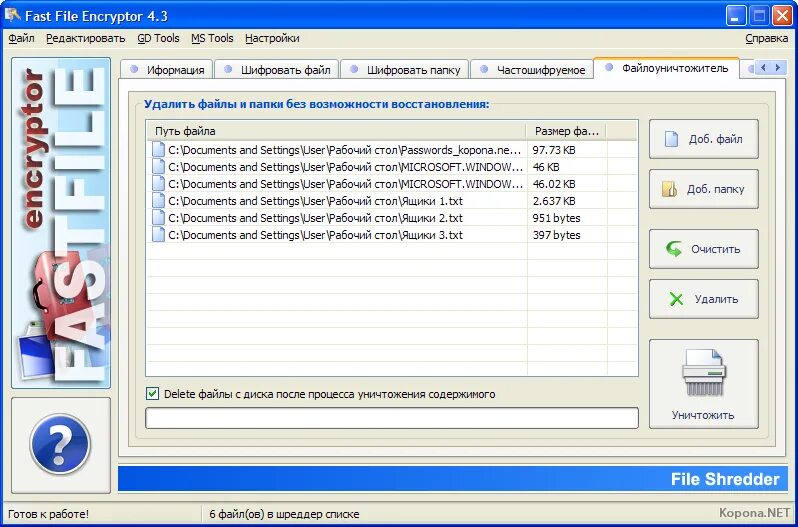The image size is (798, 527).
Task: Open the Справка menu
Action: (x=766, y=38)
